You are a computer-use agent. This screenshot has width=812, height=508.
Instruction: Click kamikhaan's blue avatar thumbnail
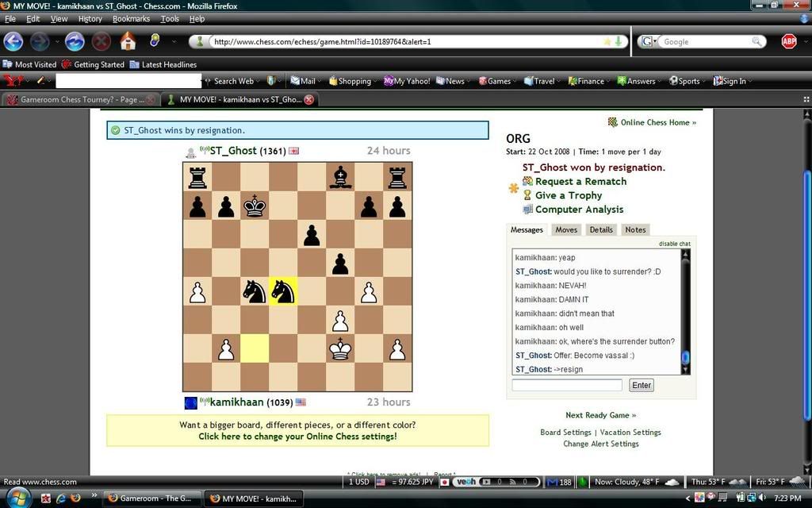(191, 402)
